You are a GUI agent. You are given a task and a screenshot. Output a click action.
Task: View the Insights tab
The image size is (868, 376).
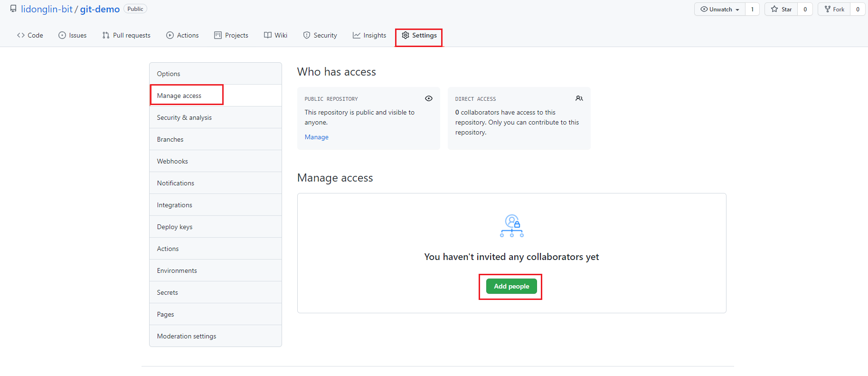tap(369, 35)
